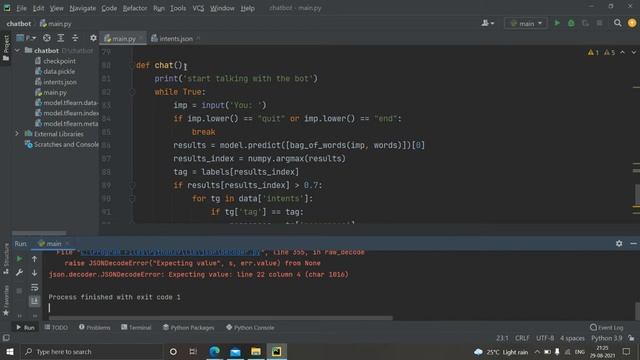
Task: Go to previous highlighted error arrow
Action: point(622,52)
